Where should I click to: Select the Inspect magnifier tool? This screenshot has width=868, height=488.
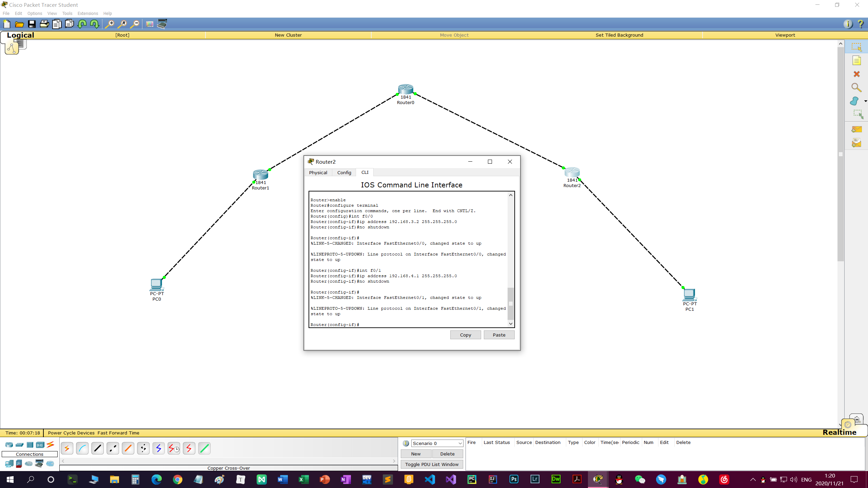856,88
